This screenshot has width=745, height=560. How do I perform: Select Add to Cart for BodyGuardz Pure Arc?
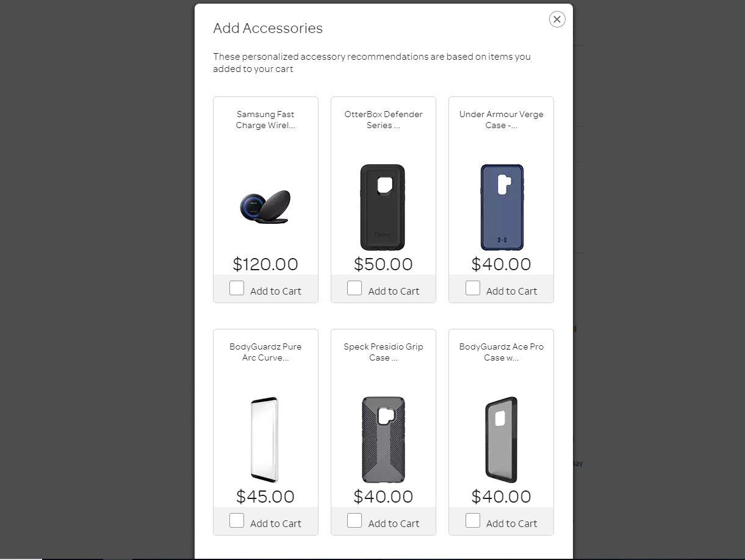(x=237, y=520)
